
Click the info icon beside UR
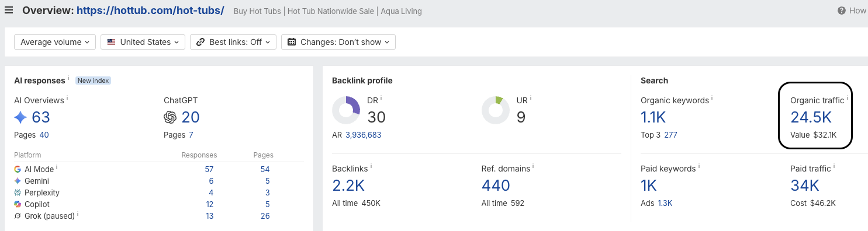point(531,99)
